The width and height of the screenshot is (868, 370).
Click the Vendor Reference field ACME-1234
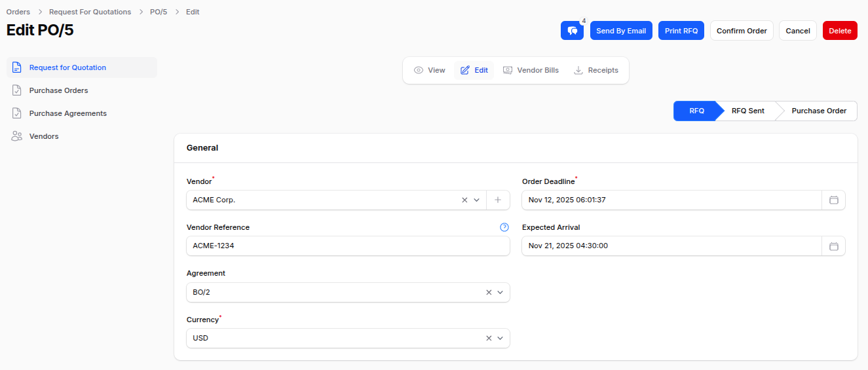point(348,246)
